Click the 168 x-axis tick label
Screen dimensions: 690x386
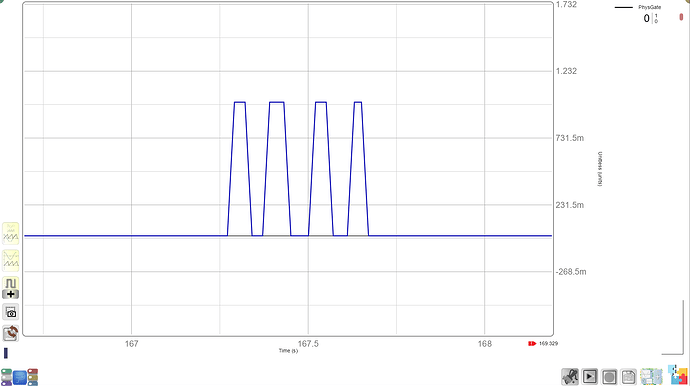(x=484, y=344)
